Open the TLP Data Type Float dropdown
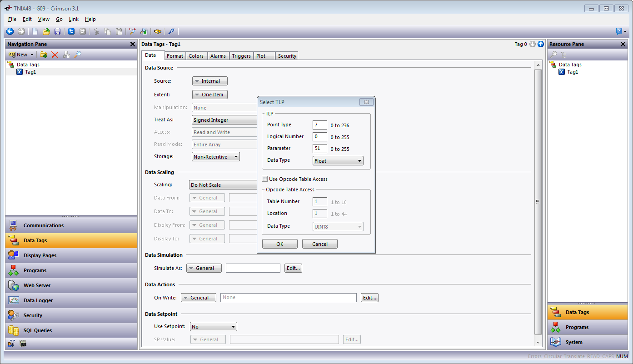 click(338, 161)
